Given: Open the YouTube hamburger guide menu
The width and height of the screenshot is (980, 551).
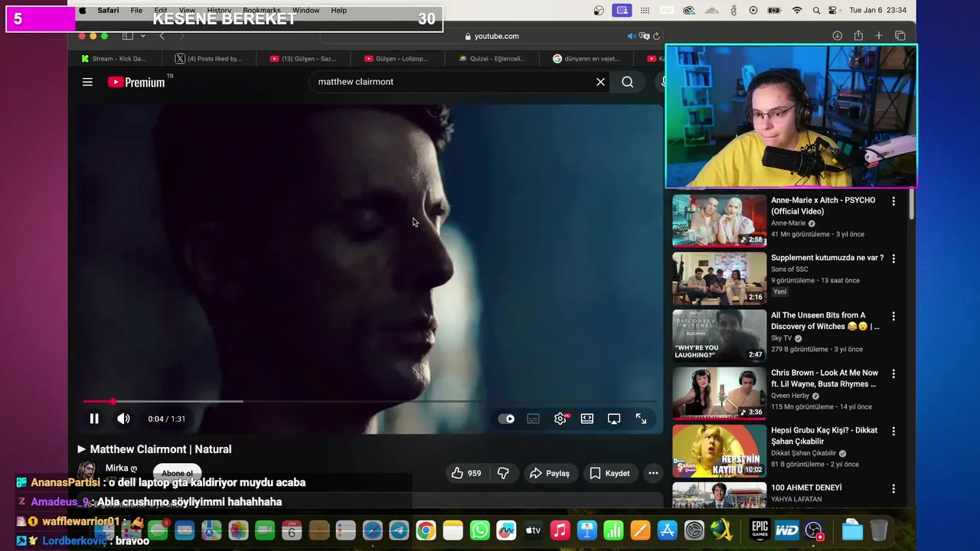Looking at the screenshot, I should click(87, 82).
